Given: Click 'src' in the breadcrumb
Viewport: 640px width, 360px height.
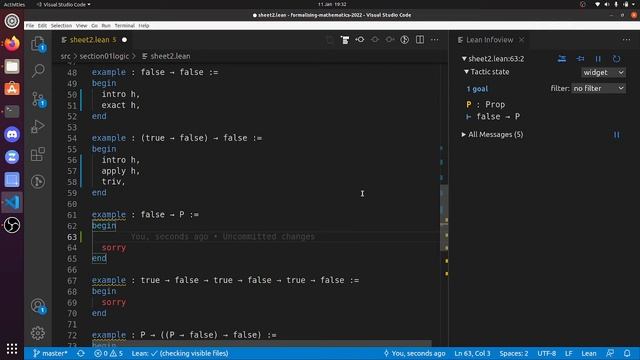Looking at the screenshot, I should pyautogui.click(x=65, y=56).
